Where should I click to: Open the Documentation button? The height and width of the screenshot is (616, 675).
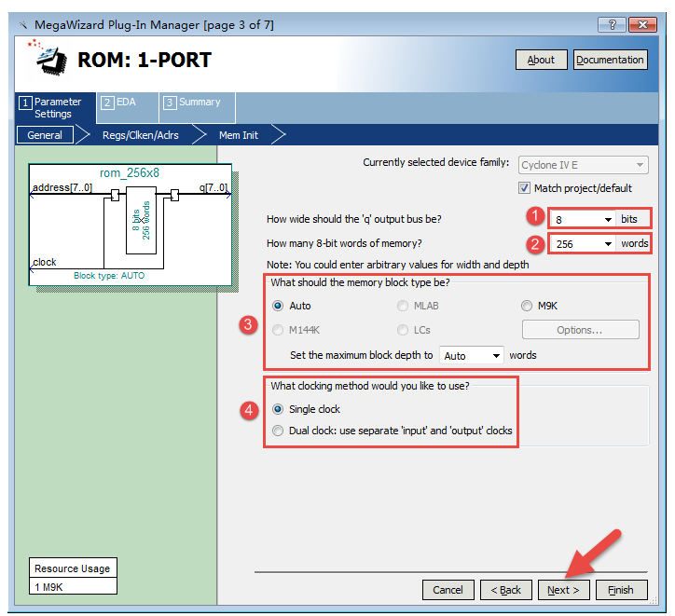[610, 60]
